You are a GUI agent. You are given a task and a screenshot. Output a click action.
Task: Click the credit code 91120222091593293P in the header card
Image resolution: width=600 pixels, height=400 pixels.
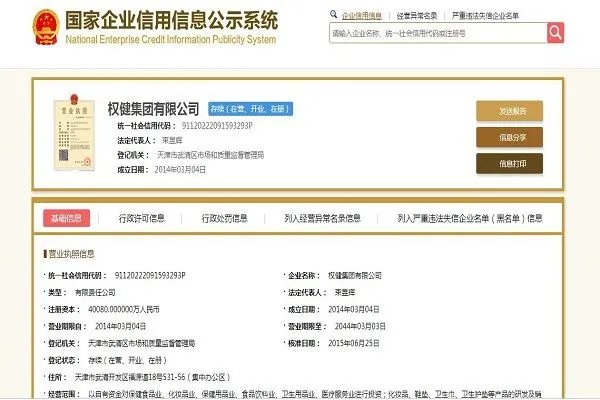coord(217,126)
